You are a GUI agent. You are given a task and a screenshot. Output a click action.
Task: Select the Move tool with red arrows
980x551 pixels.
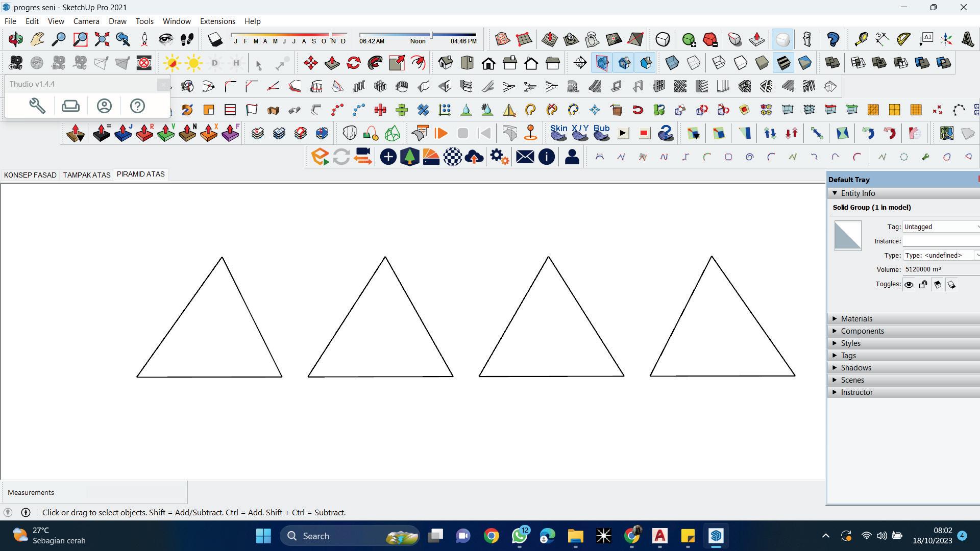pos(310,63)
